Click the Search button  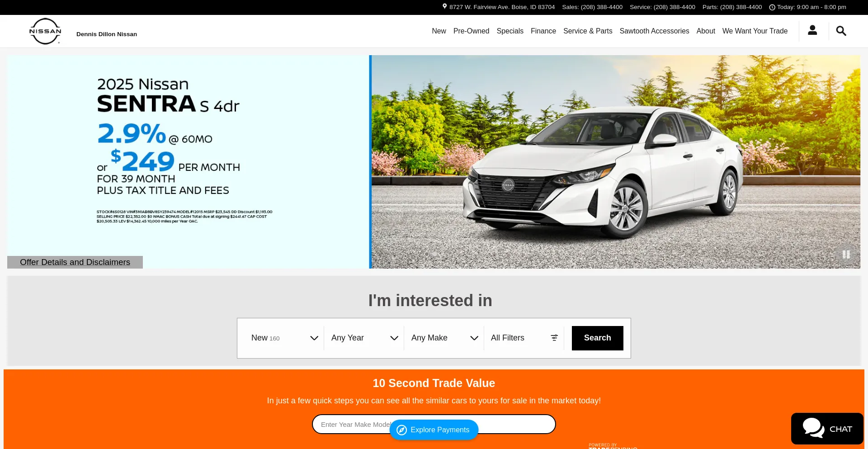597,338
